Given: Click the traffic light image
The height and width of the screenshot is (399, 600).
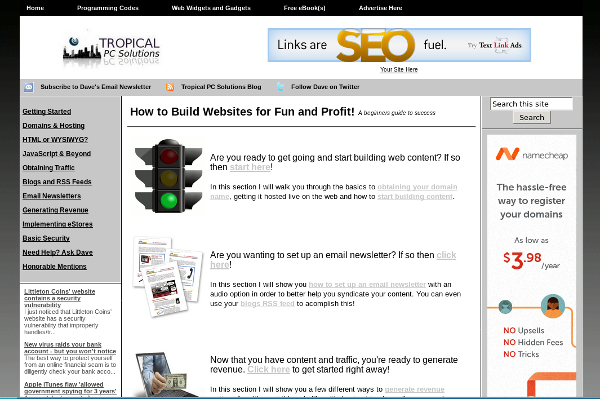Looking at the screenshot, I should click(168, 176).
